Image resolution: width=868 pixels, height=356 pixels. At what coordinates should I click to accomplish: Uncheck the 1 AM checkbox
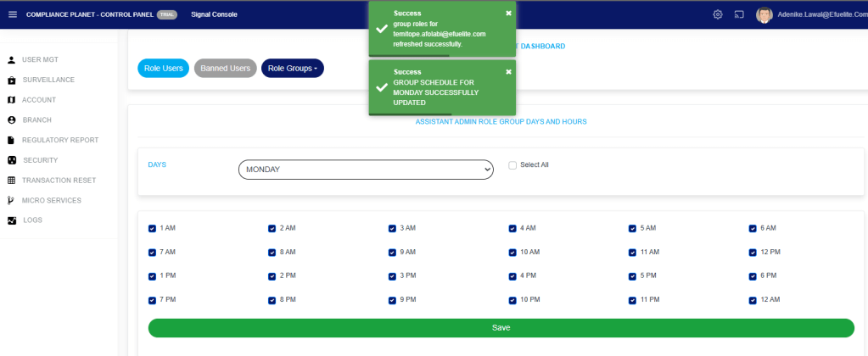coord(152,228)
